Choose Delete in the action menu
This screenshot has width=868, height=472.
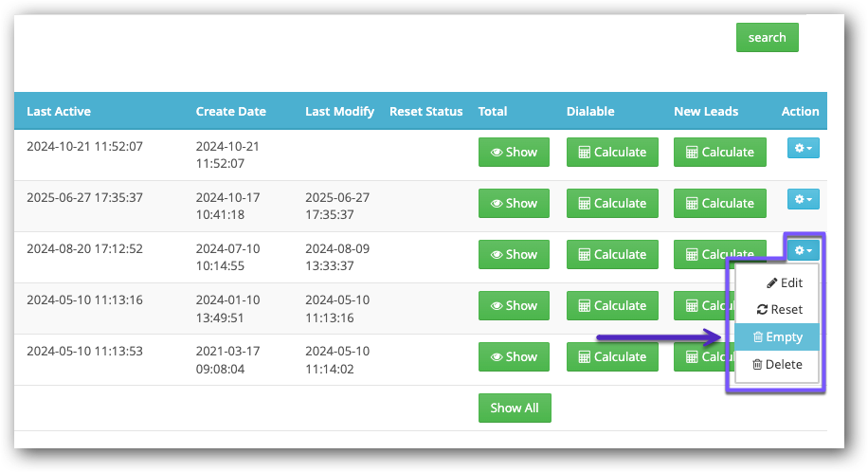pyautogui.click(x=777, y=364)
